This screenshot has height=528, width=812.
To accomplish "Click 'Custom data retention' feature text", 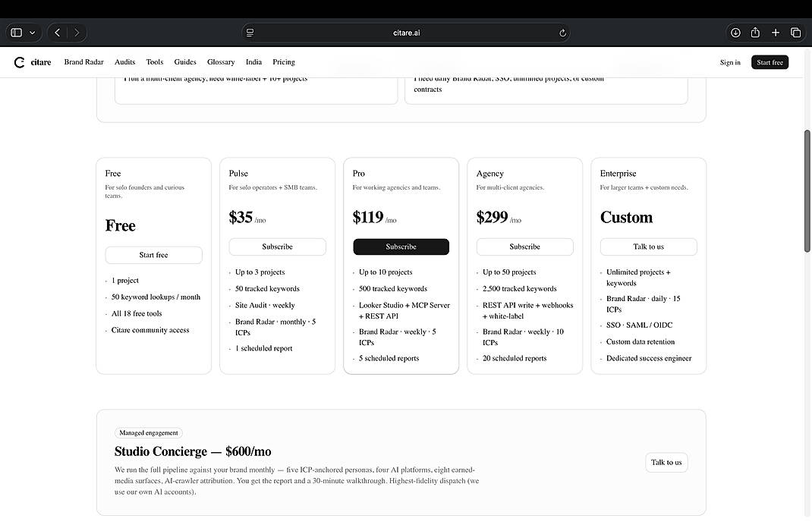I will click(x=640, y=341).
